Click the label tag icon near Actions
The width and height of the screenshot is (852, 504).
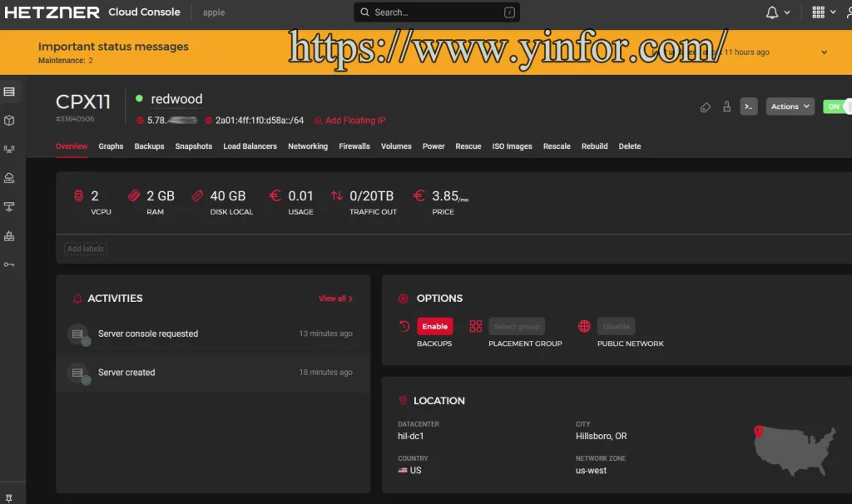point(705,106)
